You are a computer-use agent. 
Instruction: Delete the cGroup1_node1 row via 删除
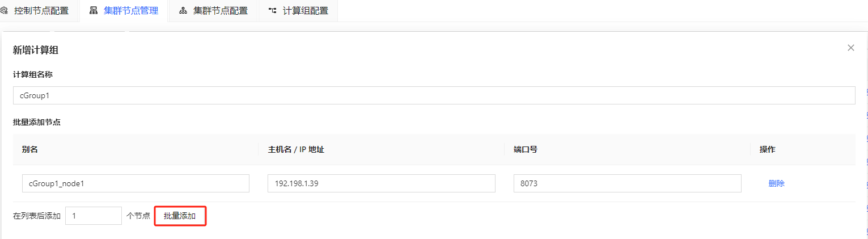776,183
